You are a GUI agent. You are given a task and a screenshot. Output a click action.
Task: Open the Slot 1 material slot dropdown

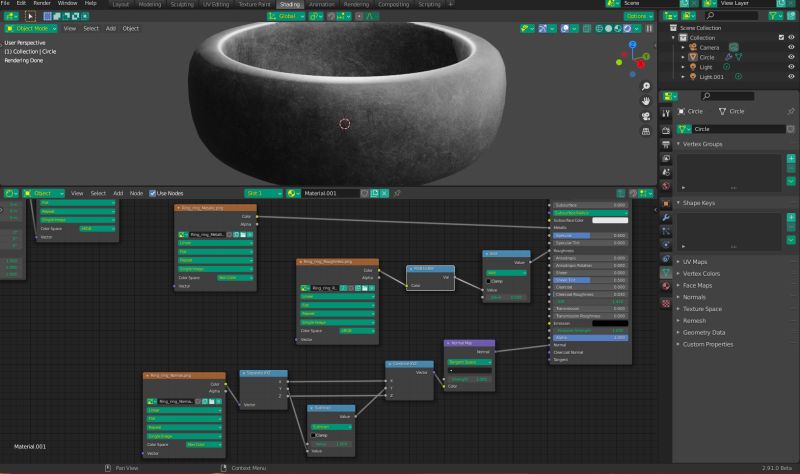pyautogui.click(x=263, y=193)
